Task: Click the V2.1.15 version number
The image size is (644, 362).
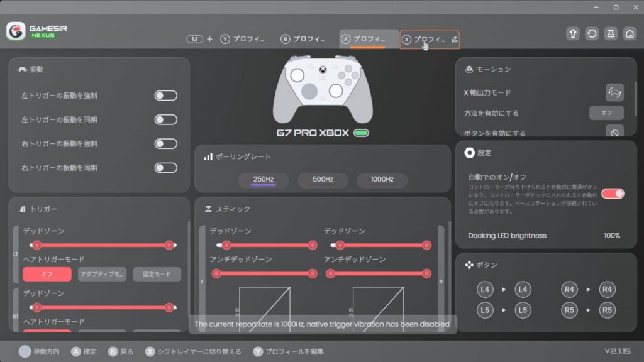Action: [x=618, y=351]
